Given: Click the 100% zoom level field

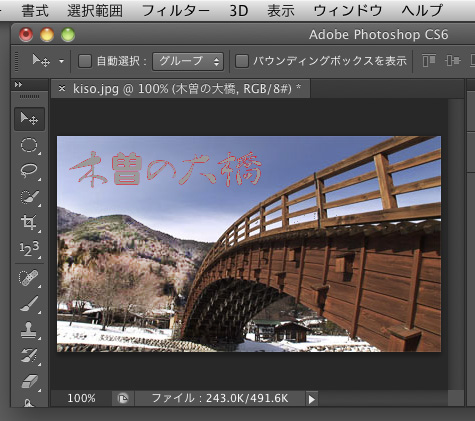Looking at the screenshot, I should point(81,399).
